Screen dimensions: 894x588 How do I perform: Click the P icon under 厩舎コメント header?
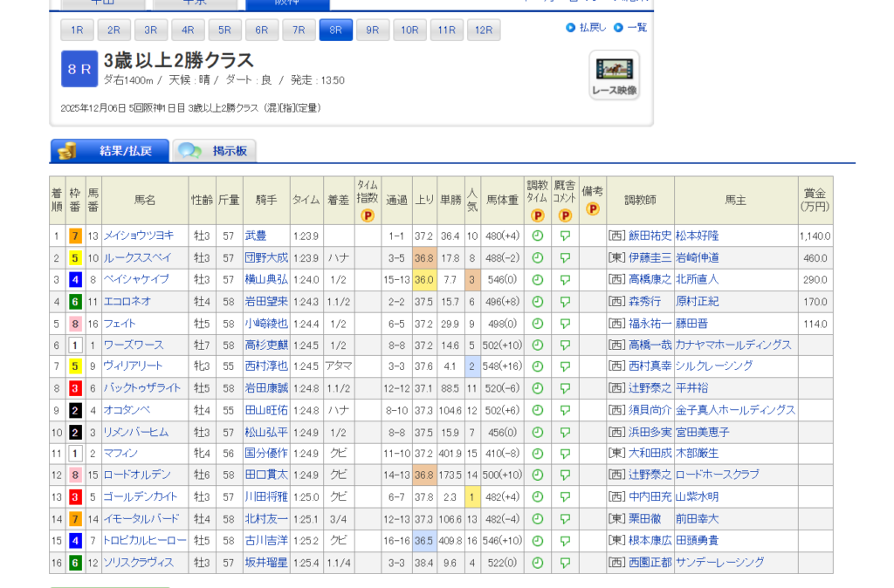(x=565, y=215)
